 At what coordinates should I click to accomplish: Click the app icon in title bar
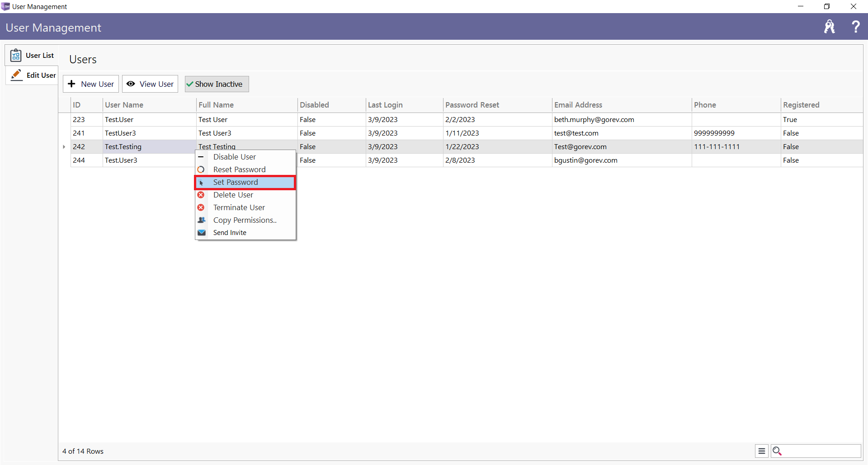(x=5, y=6)
